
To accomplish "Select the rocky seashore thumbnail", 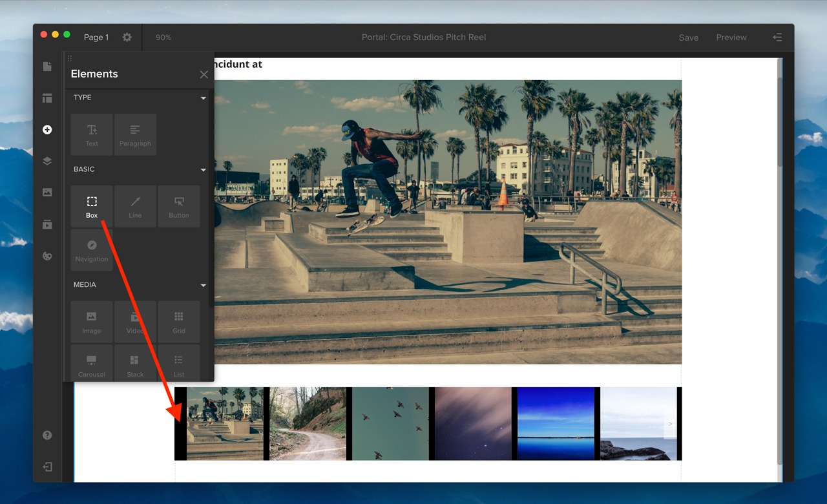I will (638, 424).
